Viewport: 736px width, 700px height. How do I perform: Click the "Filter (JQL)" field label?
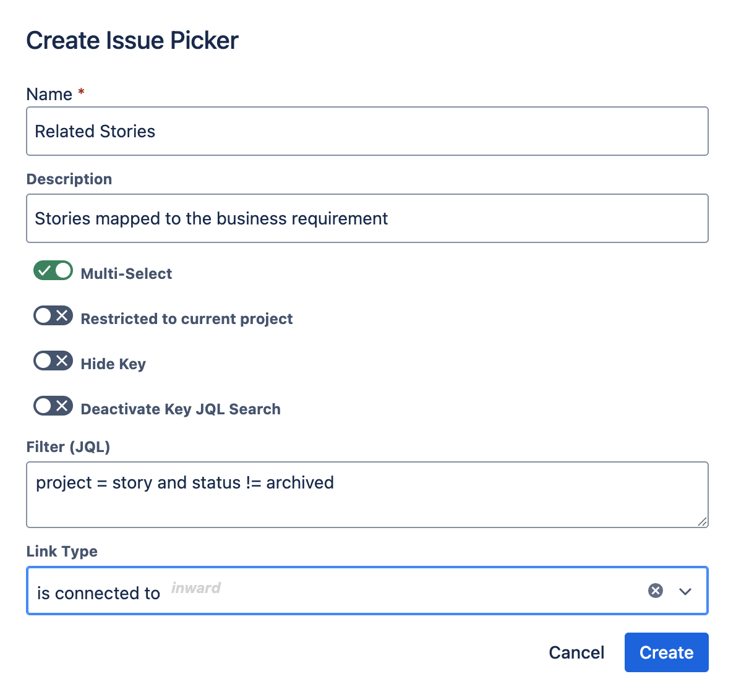coord(68,446)
